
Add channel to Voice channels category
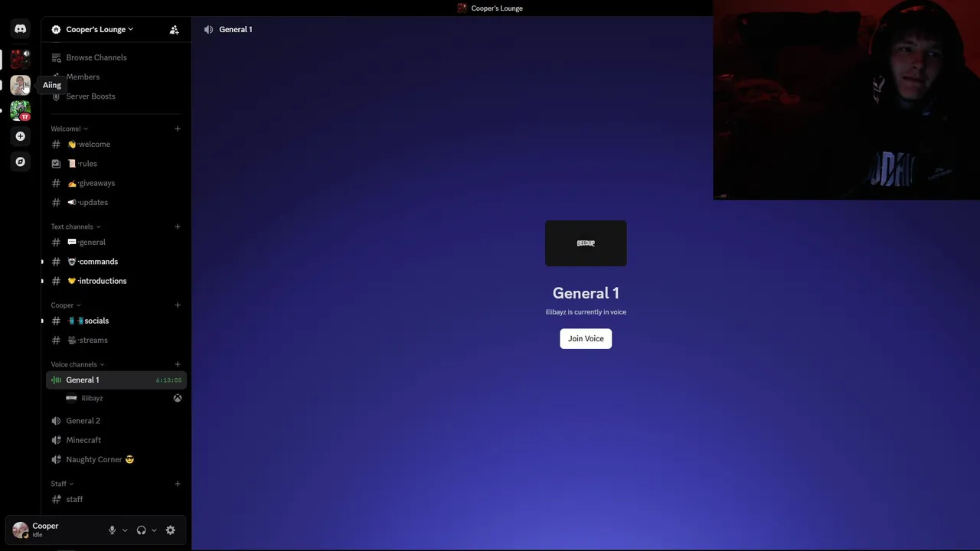point(178,364)
